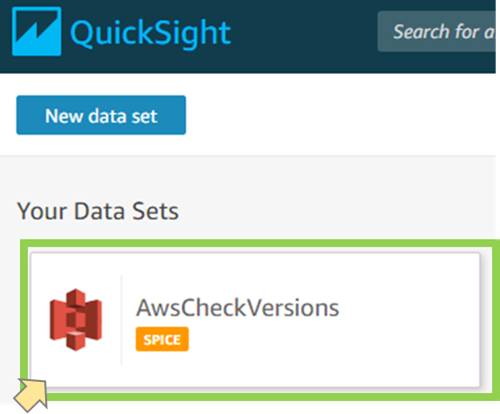Create a New data set
500x414 pixels.
pos(101,115)
